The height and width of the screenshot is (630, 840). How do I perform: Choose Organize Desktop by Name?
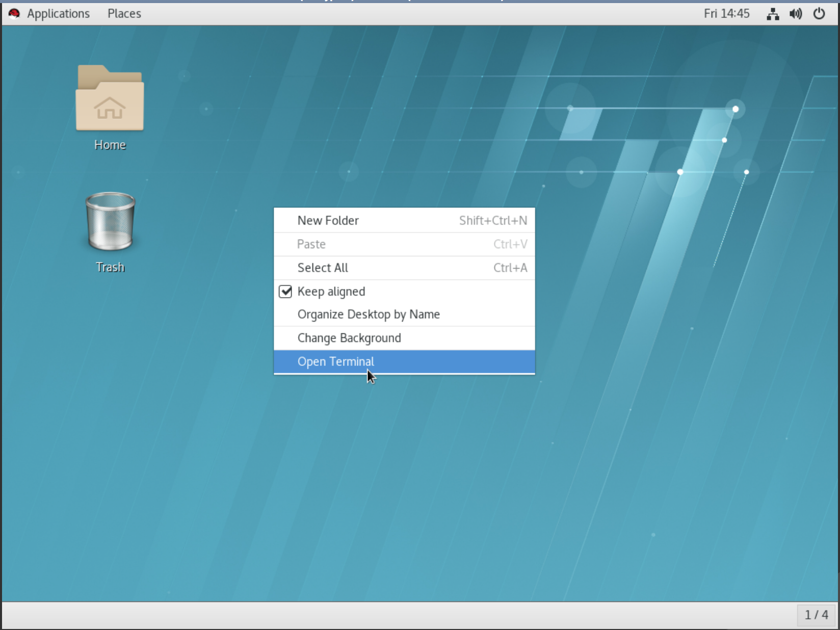pyautogui.click(x=369, y=314)
